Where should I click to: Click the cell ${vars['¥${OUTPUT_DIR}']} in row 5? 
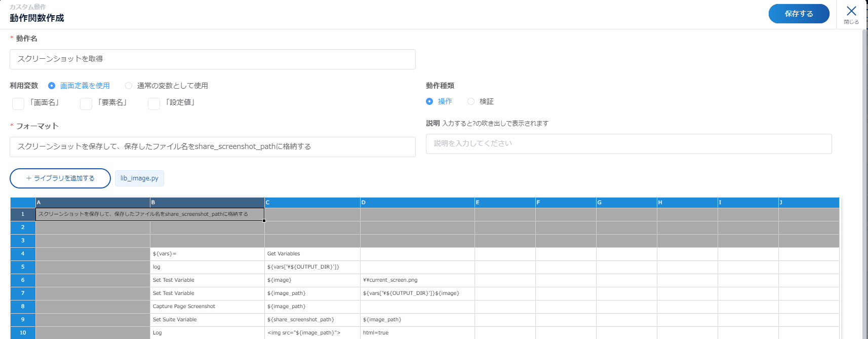312,267
